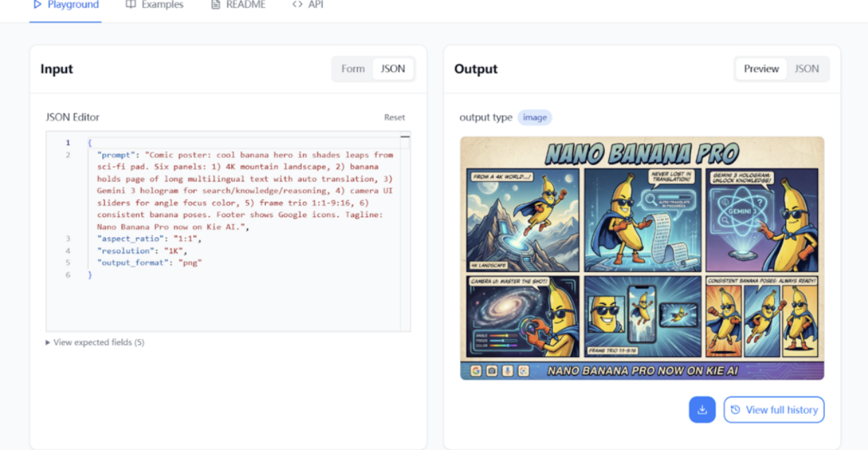Reset the JSON editor contents
868x450 pixels.
click(x=394, y=117)
